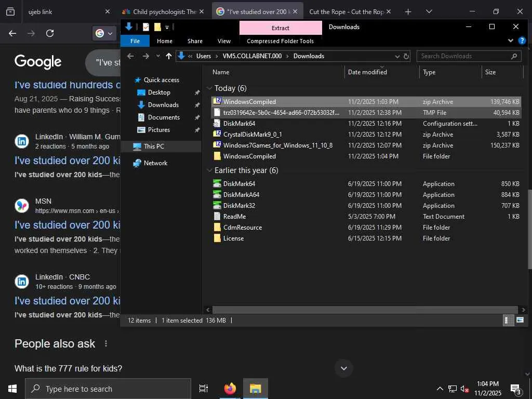532x399 pixels.
Task: Click the License folder icon
Action: (217, 238)
